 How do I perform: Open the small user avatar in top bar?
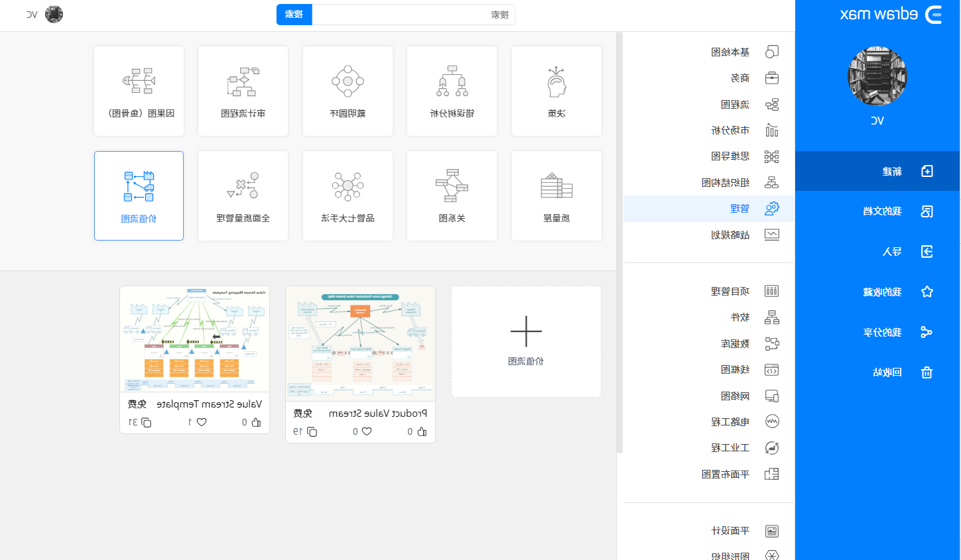(x=54, y=15)
